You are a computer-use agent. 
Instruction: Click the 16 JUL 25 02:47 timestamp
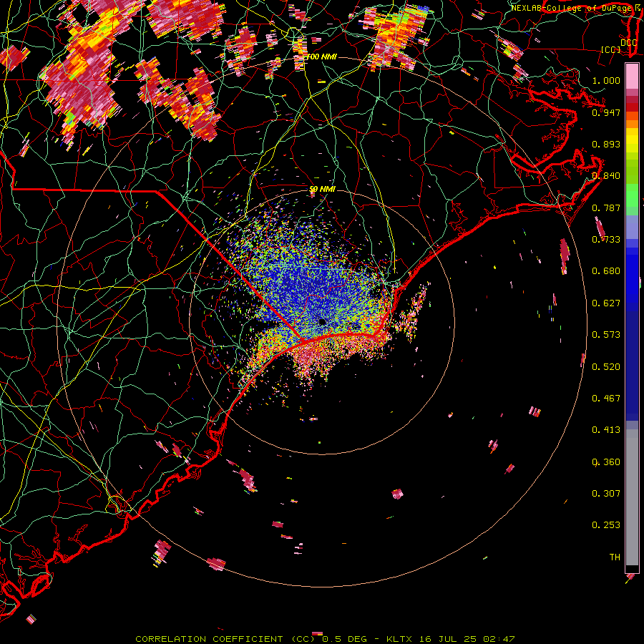467,639
